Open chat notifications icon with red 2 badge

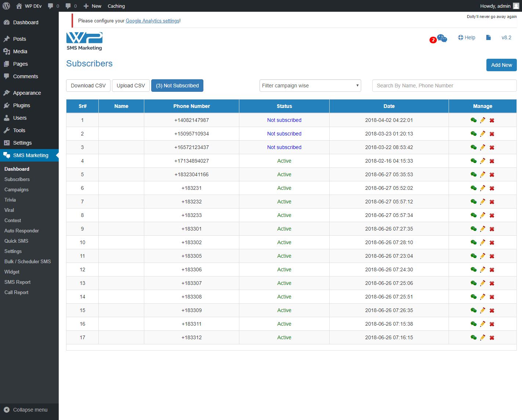pyautogui.click(x=439, y=39)
